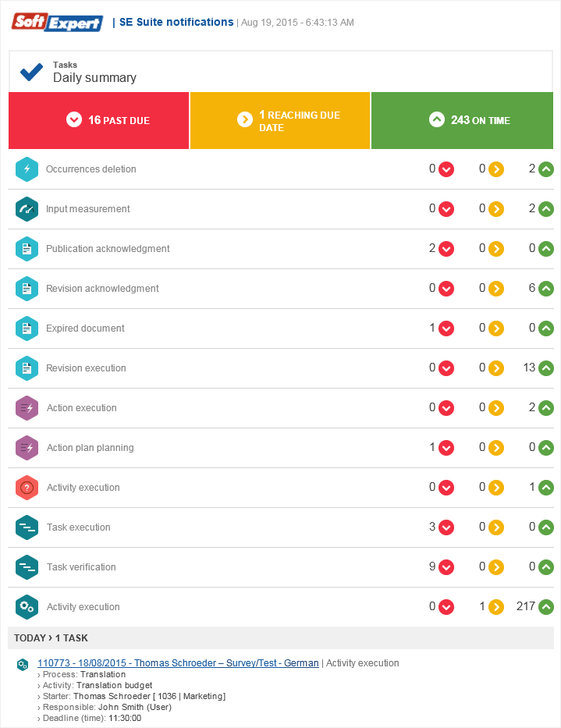
Task: Click the TODAY 1 TASK section header
Action: click(51, 638)
